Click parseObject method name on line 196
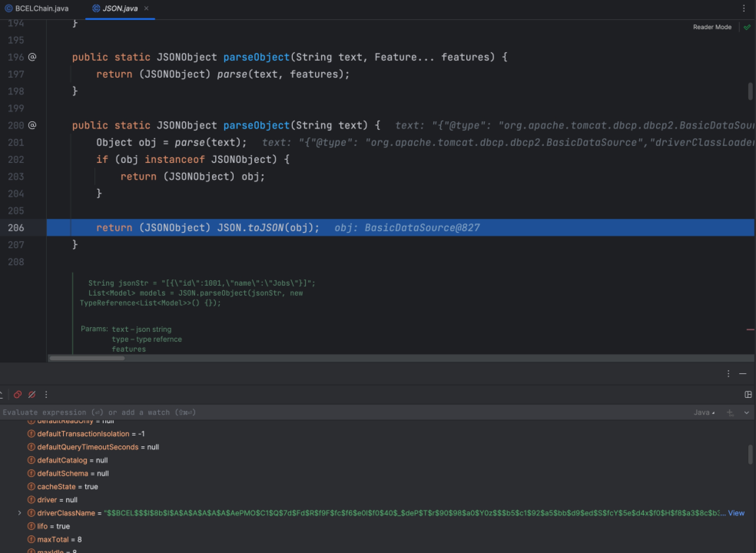The image size is (756, 553). click(x=256, y=57)
